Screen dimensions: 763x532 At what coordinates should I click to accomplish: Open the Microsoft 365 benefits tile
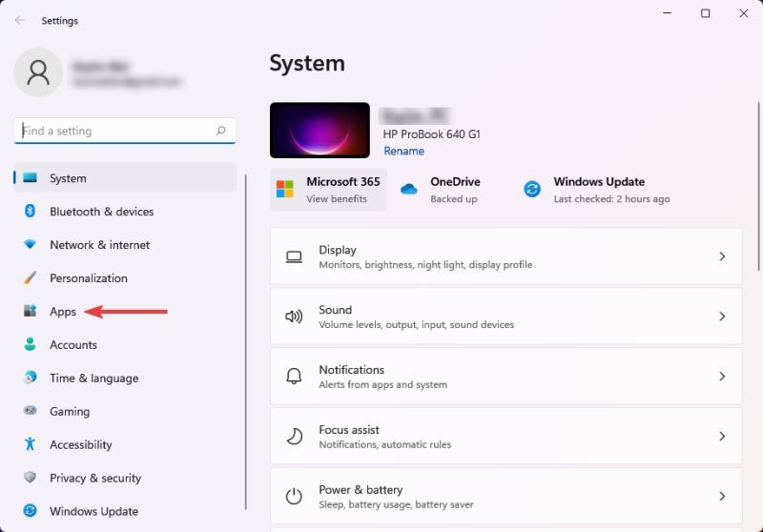point(328,190)
